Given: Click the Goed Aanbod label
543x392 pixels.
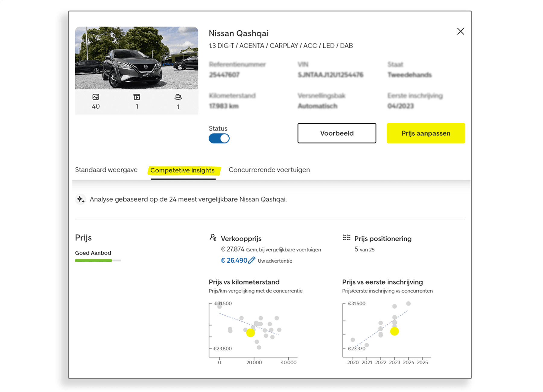Looking at the screenshot, I should [x=93, y=253].
